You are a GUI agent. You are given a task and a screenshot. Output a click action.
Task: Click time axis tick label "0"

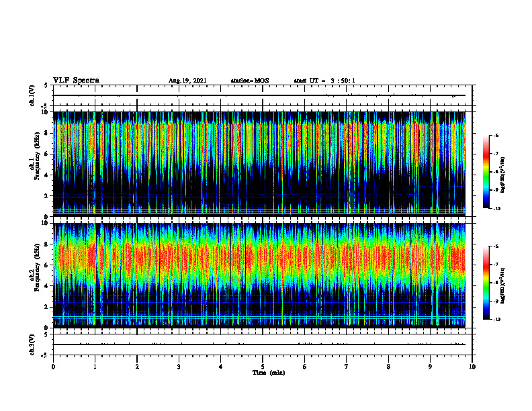click(53, 367)
